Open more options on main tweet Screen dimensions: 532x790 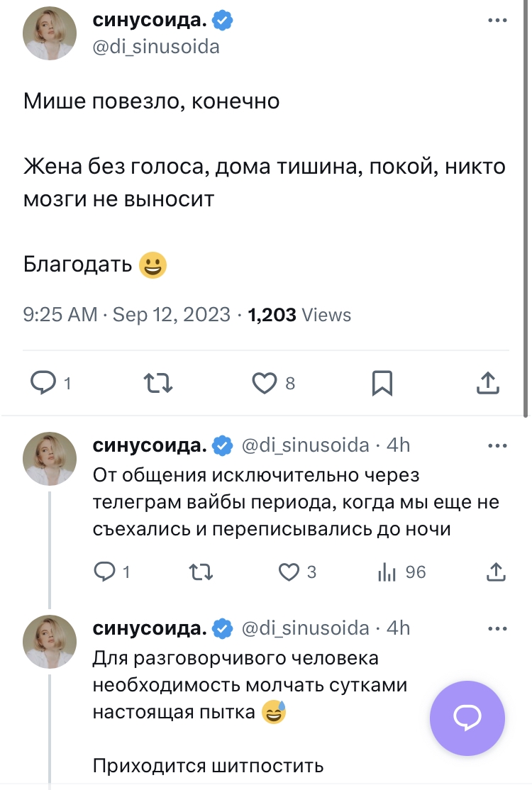[498, 21]
